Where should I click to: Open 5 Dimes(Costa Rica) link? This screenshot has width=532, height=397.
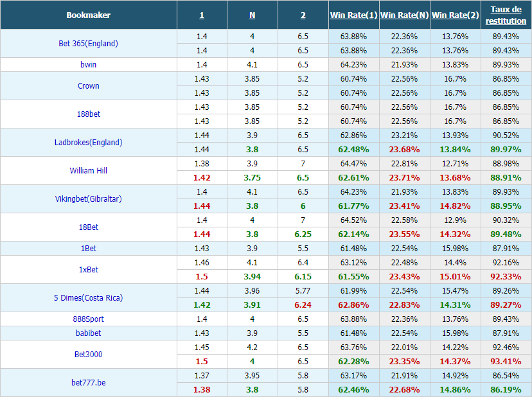pyautogui.click(x=88, y=298)
